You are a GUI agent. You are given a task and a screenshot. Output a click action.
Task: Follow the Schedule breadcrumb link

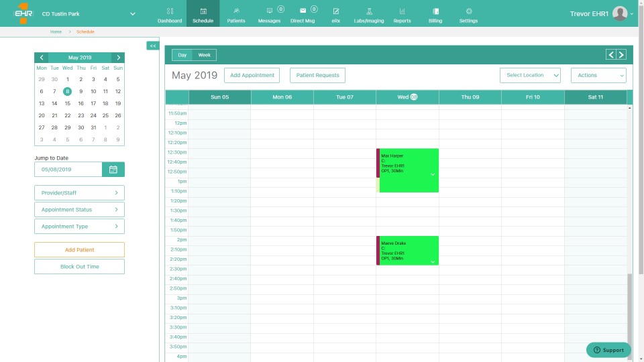pyautogui.click(x=85, y=32)
